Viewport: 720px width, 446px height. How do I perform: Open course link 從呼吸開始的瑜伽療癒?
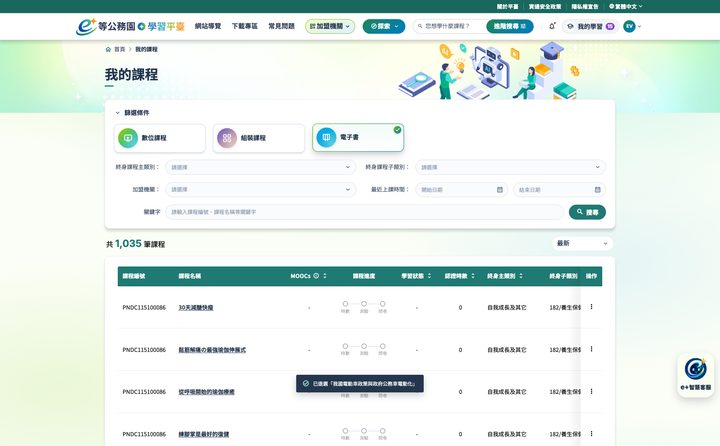tap(207, 392)
